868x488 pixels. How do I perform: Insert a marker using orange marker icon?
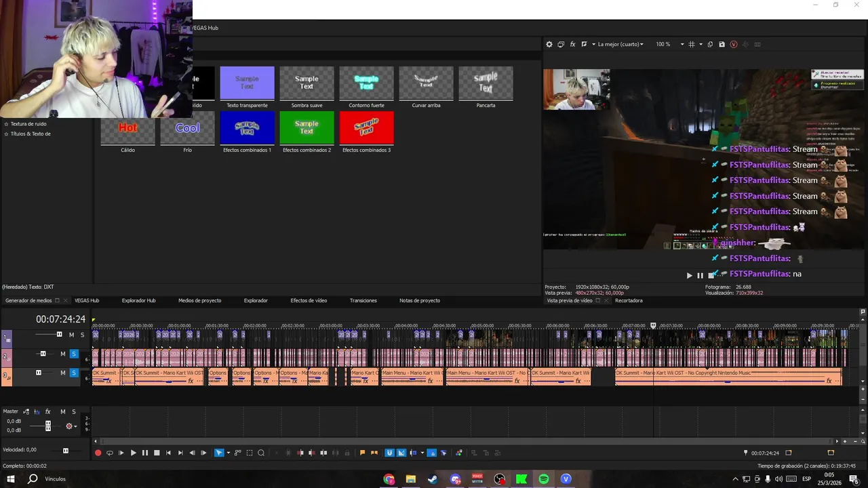point(363,453)
